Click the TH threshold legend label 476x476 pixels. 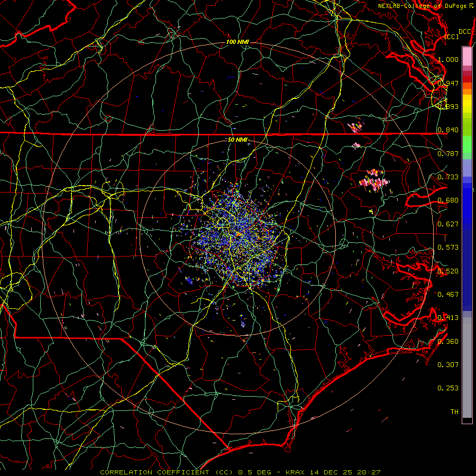(x=454, y=412)
